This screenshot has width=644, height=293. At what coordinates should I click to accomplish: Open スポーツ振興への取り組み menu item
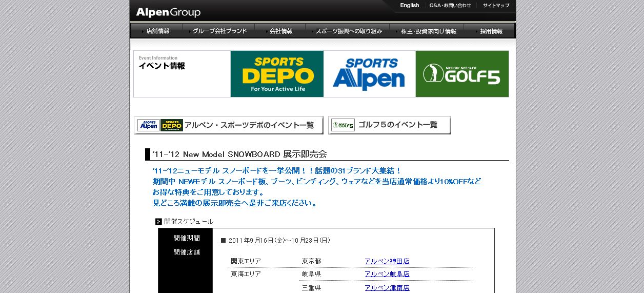click(349, 31)
